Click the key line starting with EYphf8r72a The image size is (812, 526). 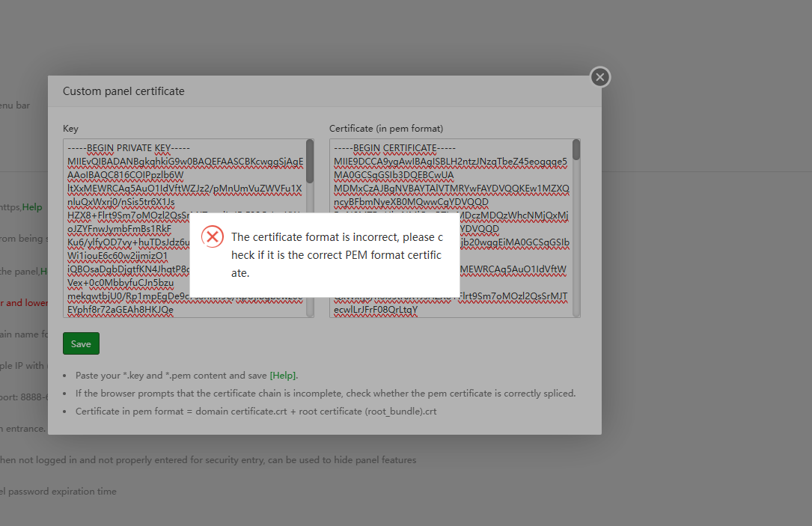point(120,310)
